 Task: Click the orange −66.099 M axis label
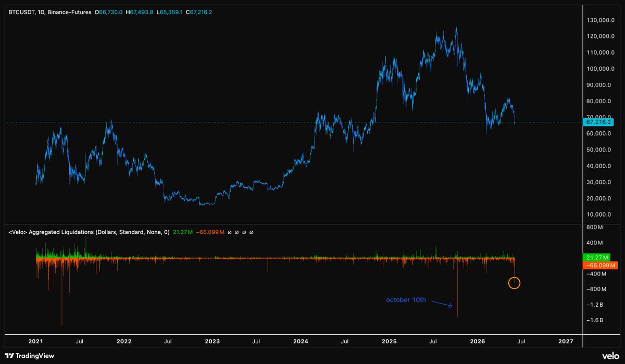point(600,266)
